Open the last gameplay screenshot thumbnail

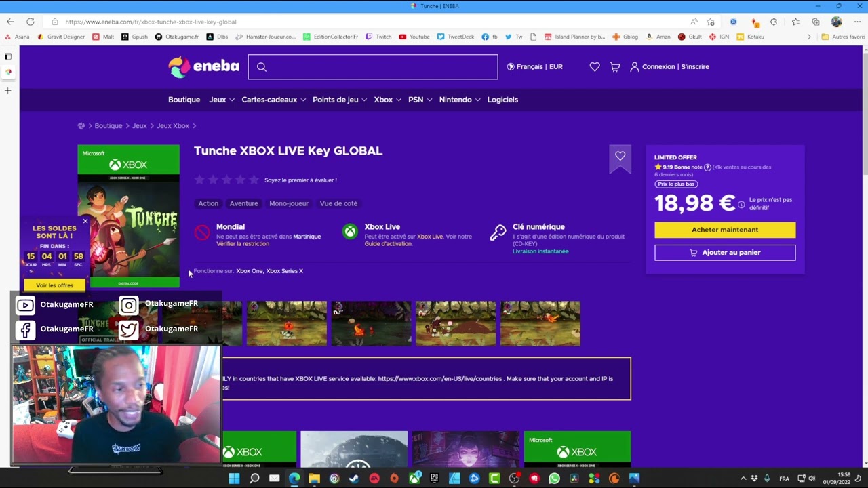pyautogui.click(x=540, y=323)
